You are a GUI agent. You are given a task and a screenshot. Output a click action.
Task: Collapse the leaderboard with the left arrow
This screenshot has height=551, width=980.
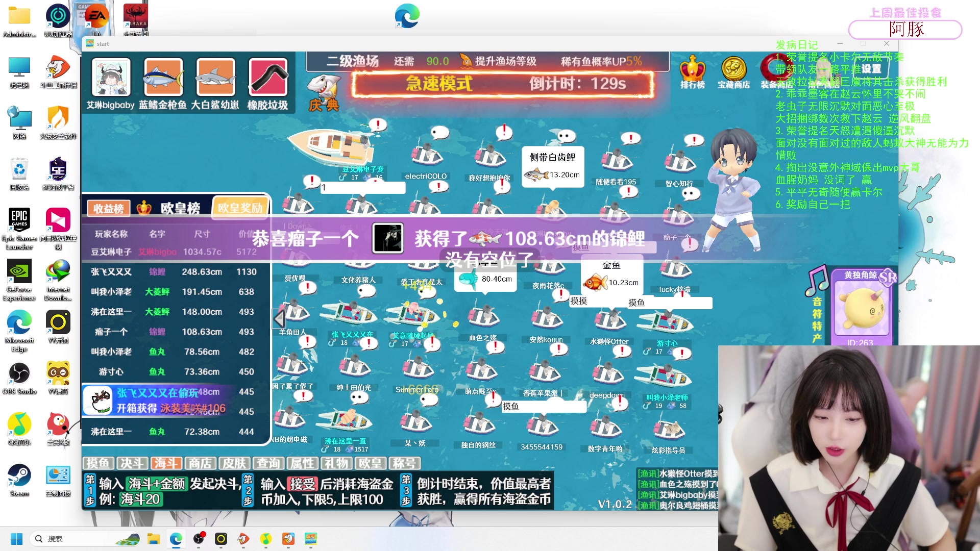(279, 319)
